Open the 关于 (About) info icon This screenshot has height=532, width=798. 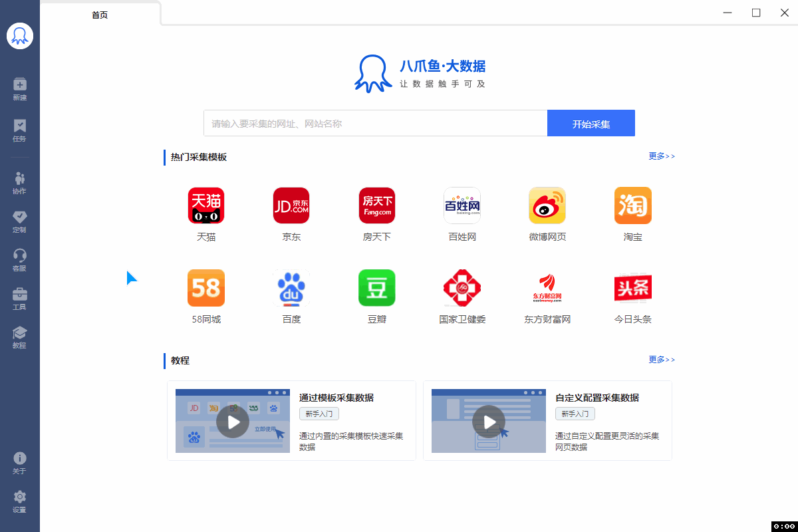tap(20, 458)
